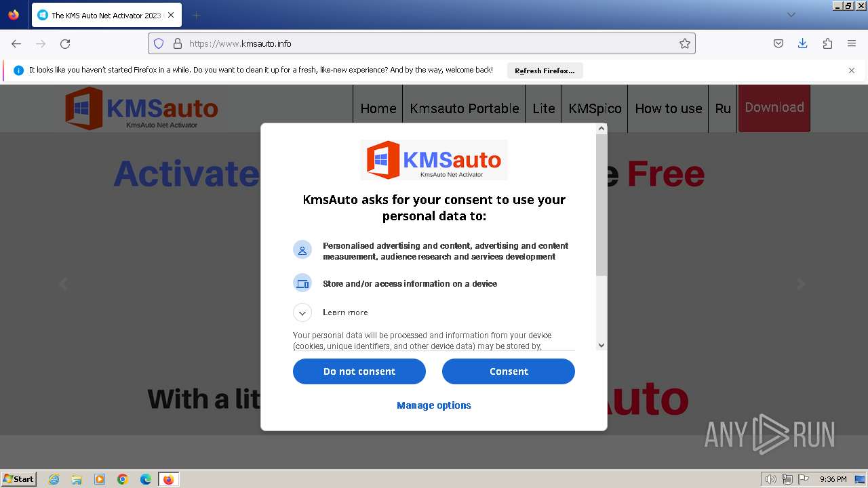Open the Firefox hamburger menu

(852, 43)
